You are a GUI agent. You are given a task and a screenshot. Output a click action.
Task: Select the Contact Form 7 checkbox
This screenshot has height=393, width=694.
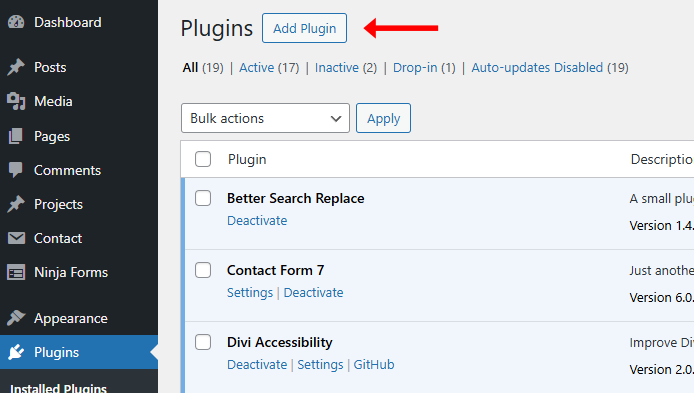203,270
